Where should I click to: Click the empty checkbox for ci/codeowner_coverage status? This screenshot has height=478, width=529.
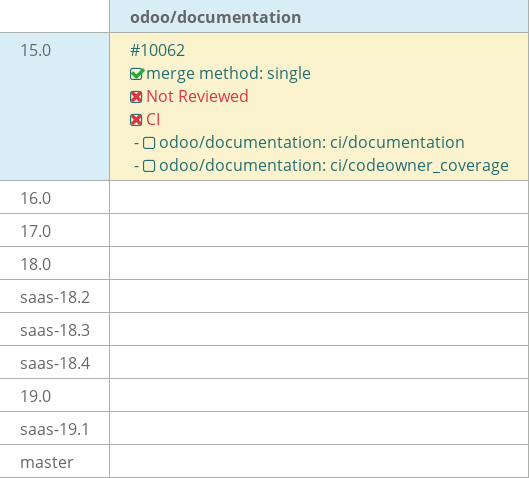(149, 166)
